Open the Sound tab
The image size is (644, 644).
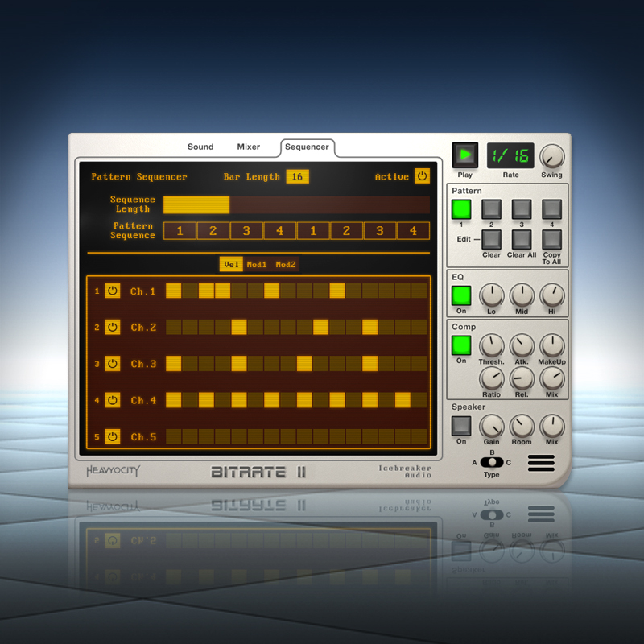(x=200, y=147)
